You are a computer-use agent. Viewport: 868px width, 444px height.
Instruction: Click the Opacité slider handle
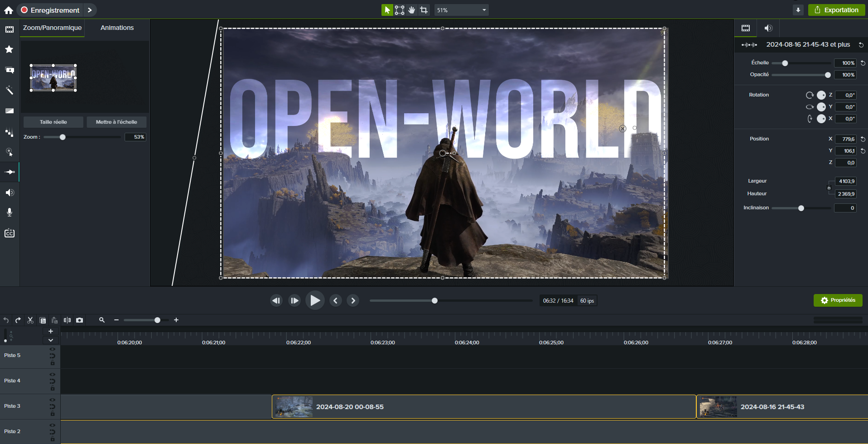click(x=828, y=75)
